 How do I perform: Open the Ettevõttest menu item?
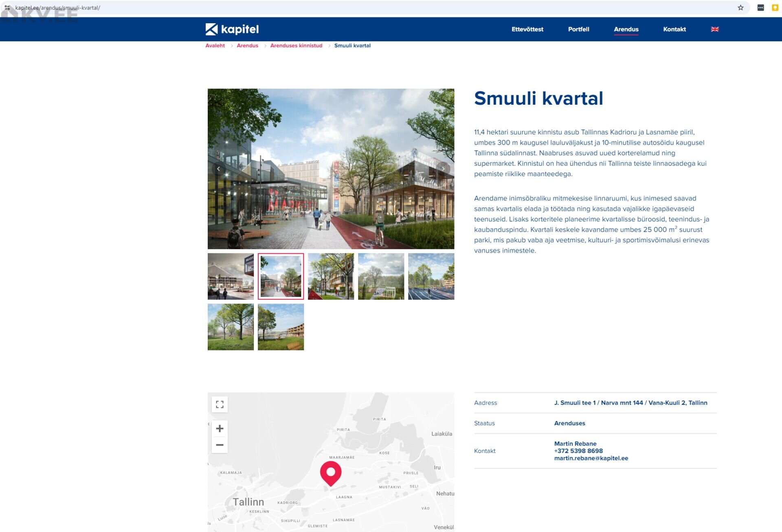[527, 29]
